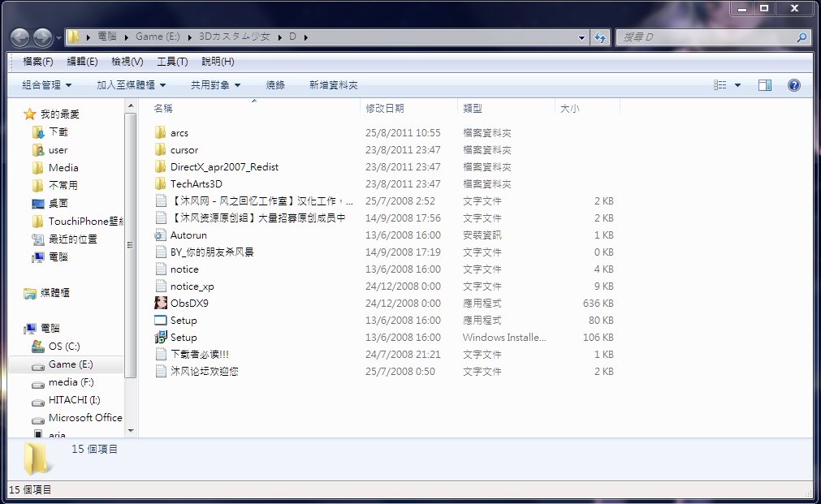Click the refresh icon beside address bar
The width and height of the screenshot is (821, 504).
click(600, 37)
